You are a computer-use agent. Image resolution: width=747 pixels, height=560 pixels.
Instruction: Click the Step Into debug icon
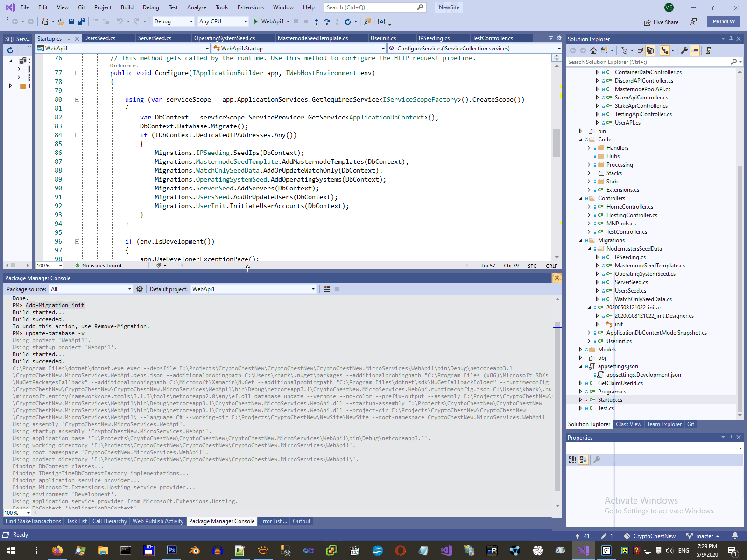click(x=317, y=21)
